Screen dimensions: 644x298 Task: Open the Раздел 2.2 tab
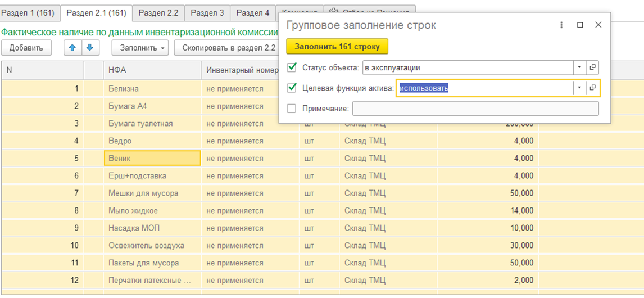click(x=158, y=13)
